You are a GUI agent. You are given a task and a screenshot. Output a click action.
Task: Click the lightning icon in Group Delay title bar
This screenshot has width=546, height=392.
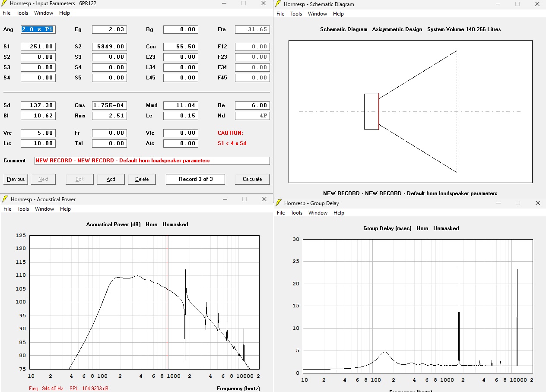tap(279, 203)
